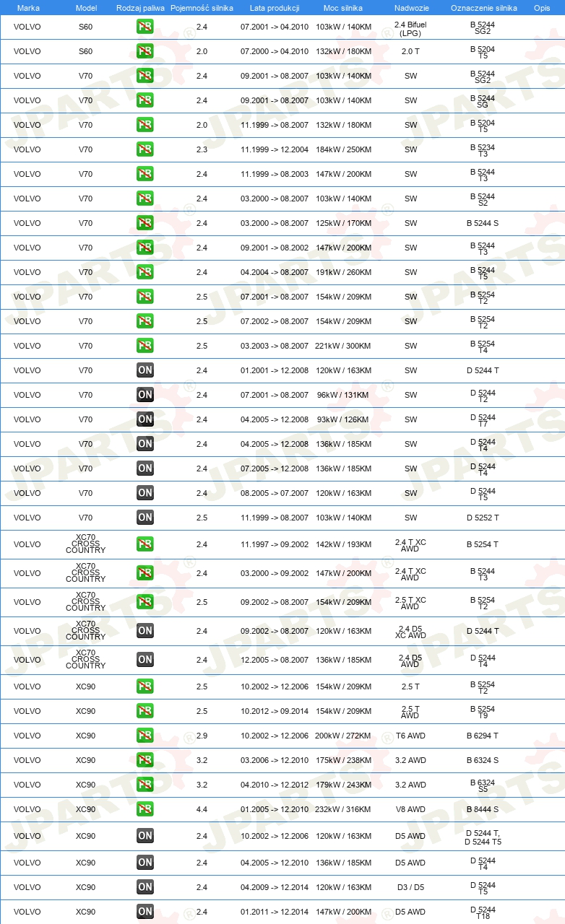Click the Moc silnika column header
This screenshot has height=924, width=565.
[x=343, y=7]
